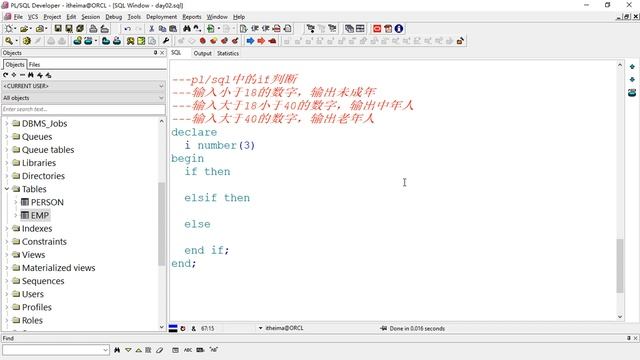This screenshot has height=360, width=640.
Task: Click the New document toolbar icon
Action: coord(9,29)
